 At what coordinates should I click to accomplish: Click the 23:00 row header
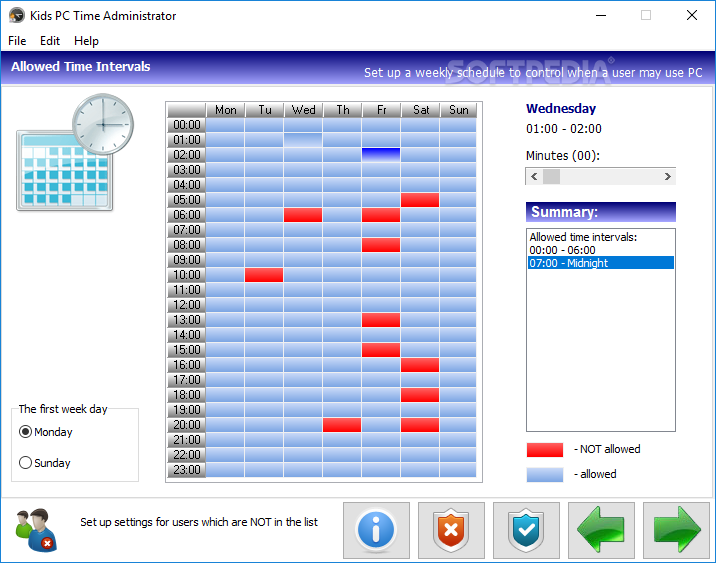tap(187, 470)
